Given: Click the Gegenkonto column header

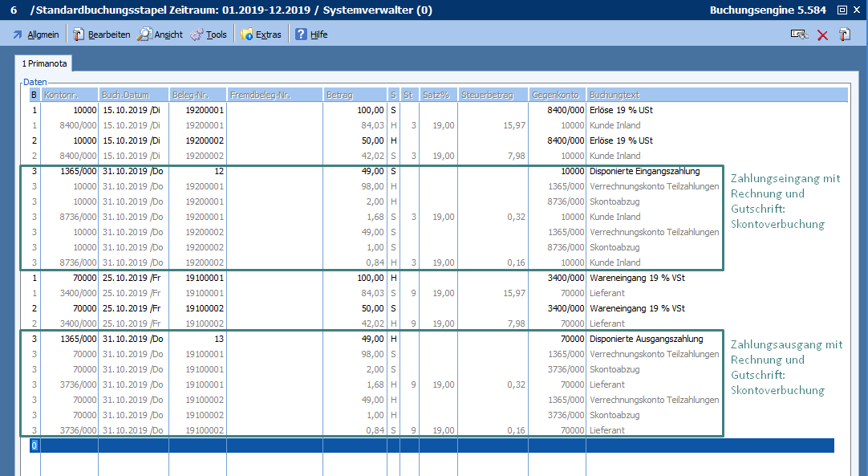Looking at the screenshot, I should [x=557, y=95].
